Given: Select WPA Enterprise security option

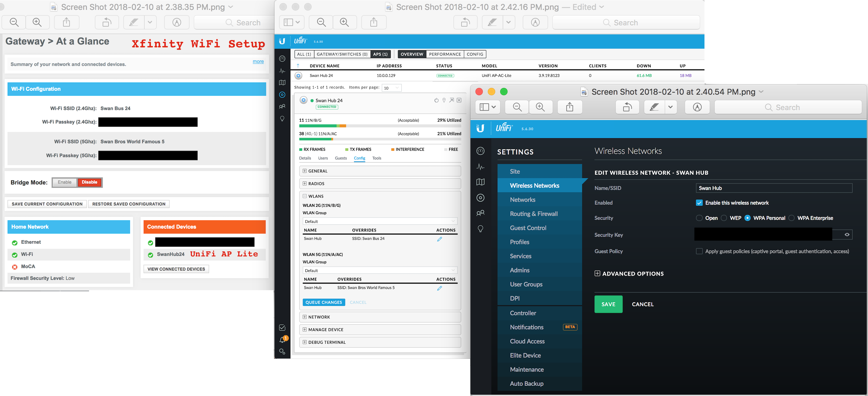Looking at the screenshot, I should (792, 218).
